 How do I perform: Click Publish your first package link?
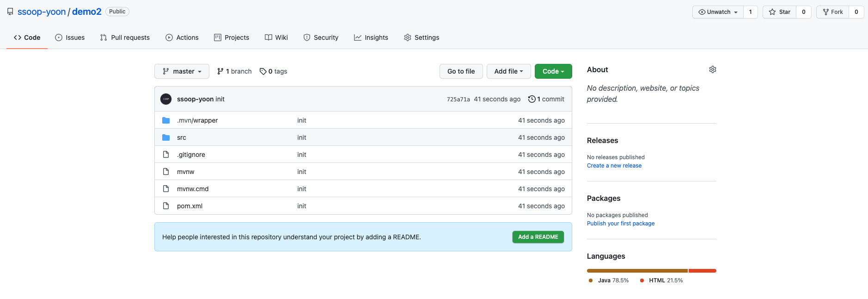click(621, 224)
